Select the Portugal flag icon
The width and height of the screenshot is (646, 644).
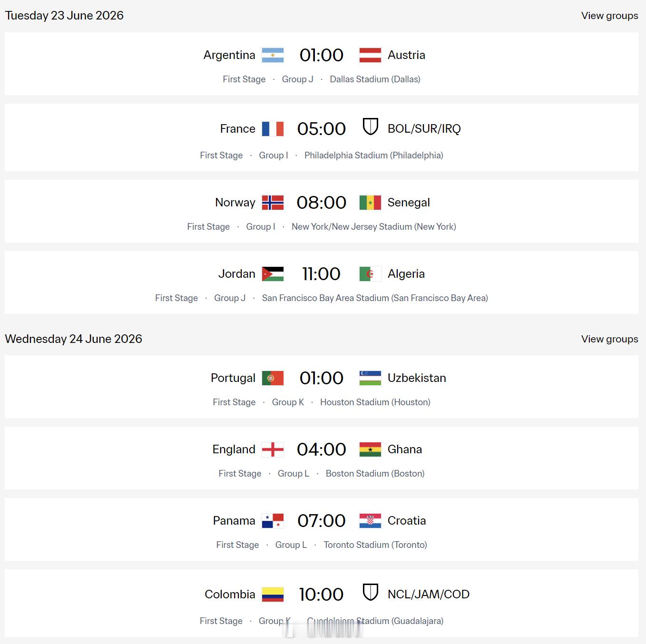(x=273, y=378)
